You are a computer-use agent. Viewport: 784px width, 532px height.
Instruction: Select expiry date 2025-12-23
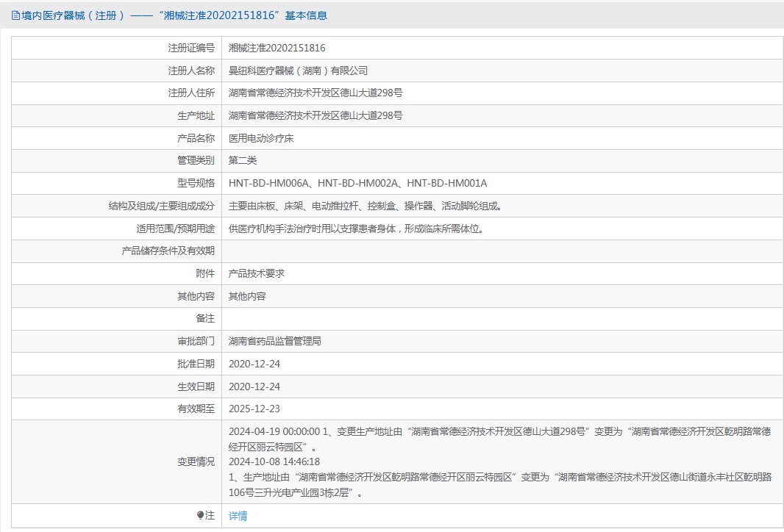pyautogui.click(x=254, y=409)
